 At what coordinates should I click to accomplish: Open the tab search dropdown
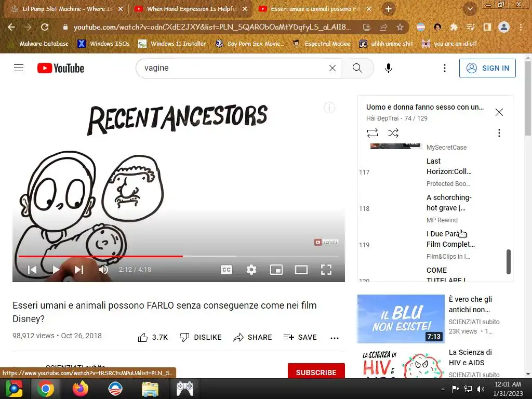click(x=470, y=9)
